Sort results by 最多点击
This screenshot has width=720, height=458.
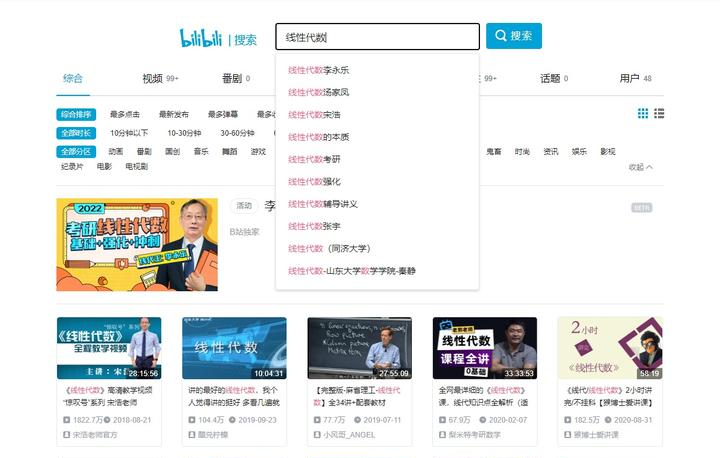(x=124, y=114)
